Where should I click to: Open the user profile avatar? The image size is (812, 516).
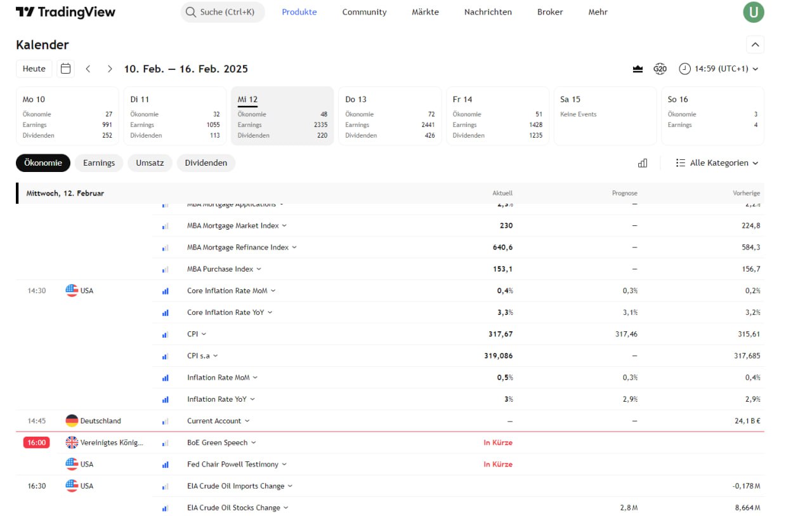(754, 12)
